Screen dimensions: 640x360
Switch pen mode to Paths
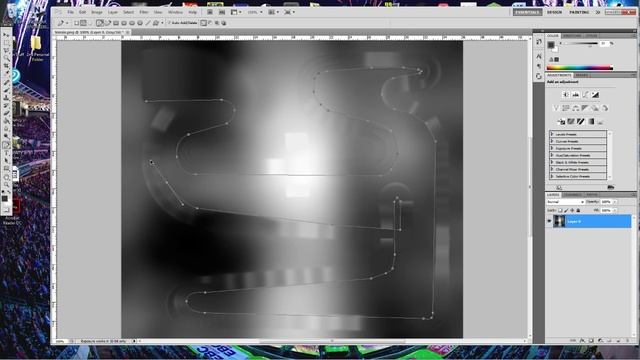click(x=84, y=23)
